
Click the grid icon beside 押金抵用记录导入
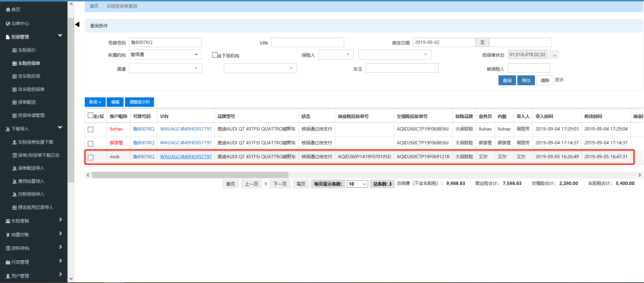(15, 208)
